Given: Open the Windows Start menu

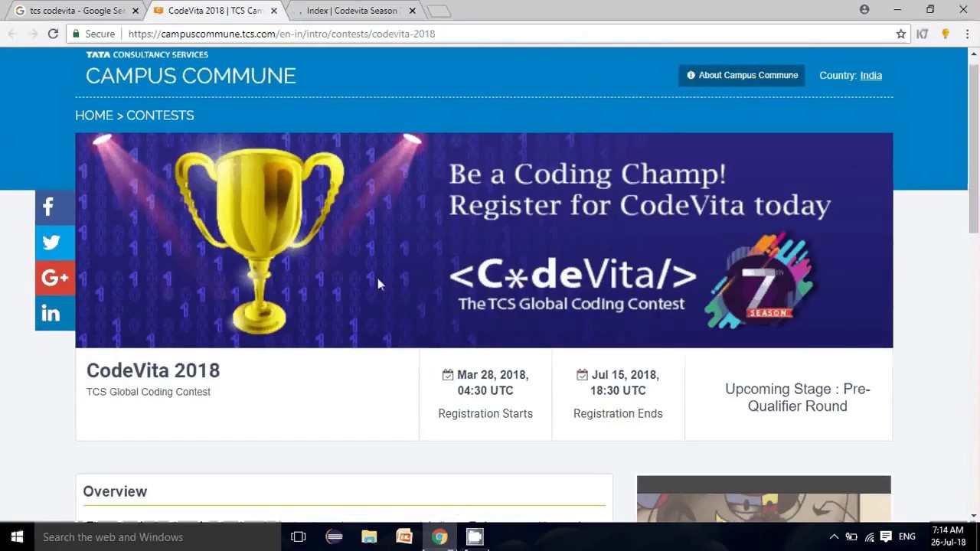Looking at the screenshot, I should [17, 536].
